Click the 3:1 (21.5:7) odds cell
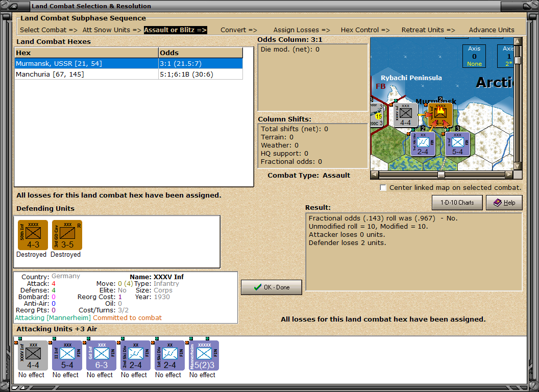539x392 pixels. [201, 64]
